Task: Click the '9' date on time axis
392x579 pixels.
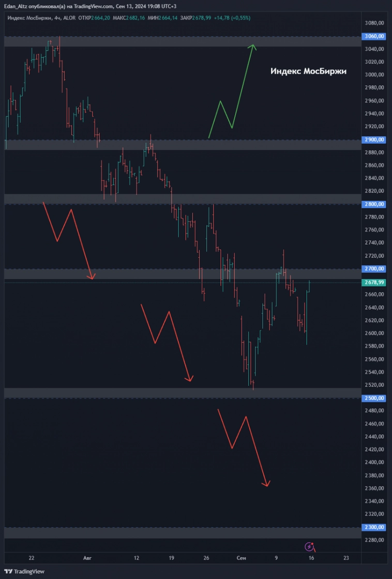Action: point(277,558)
